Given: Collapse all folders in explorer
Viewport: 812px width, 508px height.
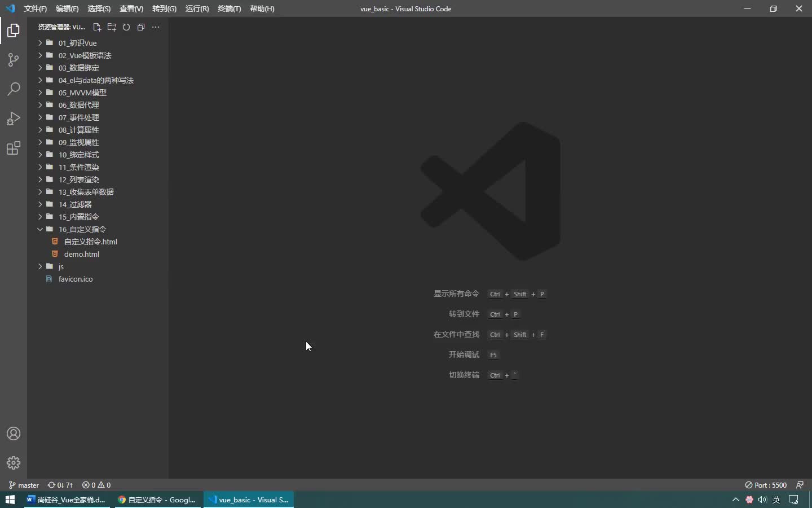Looking at the screenshot, I should pyautogui.click(x=141, y=27).
